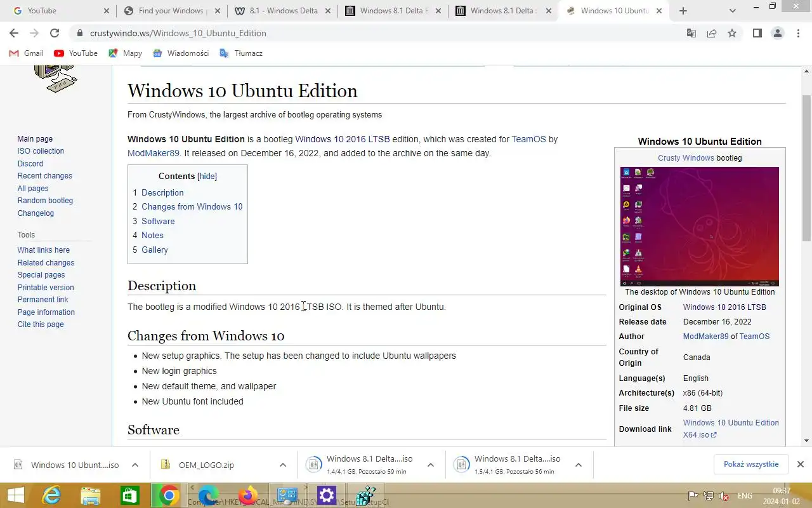The width and height of the screenshot is (812, 508).
Task: Click the page vertical scrollbar thumb
Action: pyautogui.click(x=806, y=168)
